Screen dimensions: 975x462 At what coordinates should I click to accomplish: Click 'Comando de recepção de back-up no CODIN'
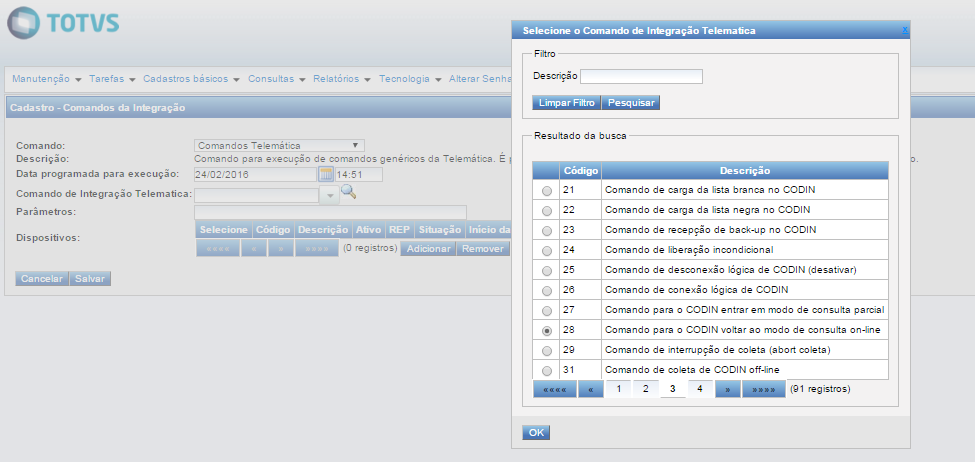point(710,230)
